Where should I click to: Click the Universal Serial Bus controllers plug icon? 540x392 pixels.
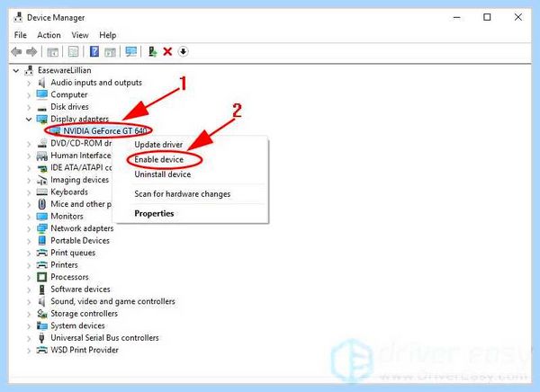(41, 338)
